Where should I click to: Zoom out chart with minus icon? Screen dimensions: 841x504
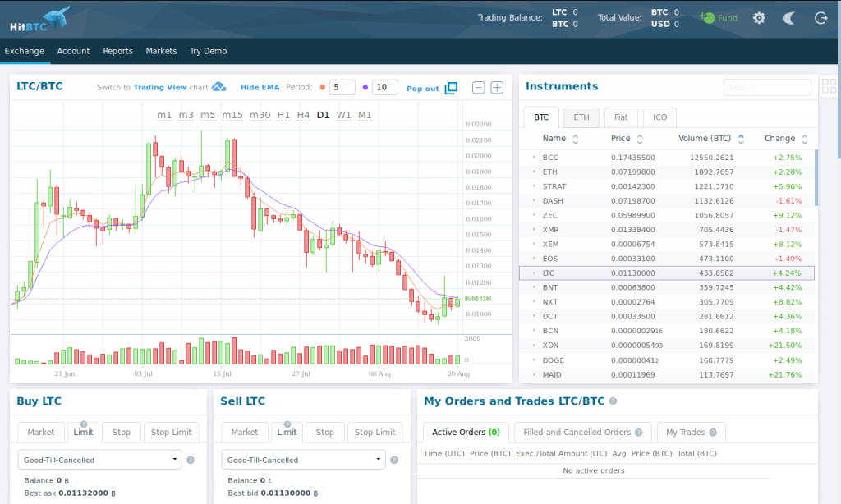[479, 87]
